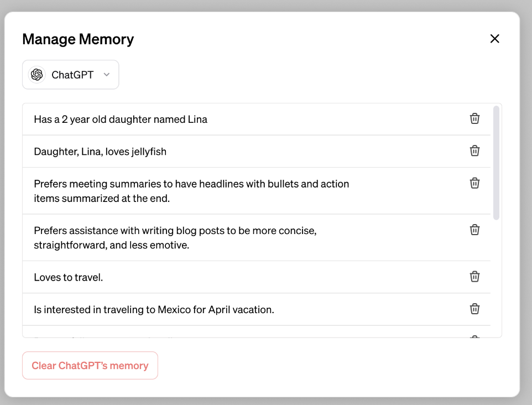Image resolution: width=532 pixels, height=405 pixels.
Task: Click the meeting summaries memory text
Action: pos(191,190)
